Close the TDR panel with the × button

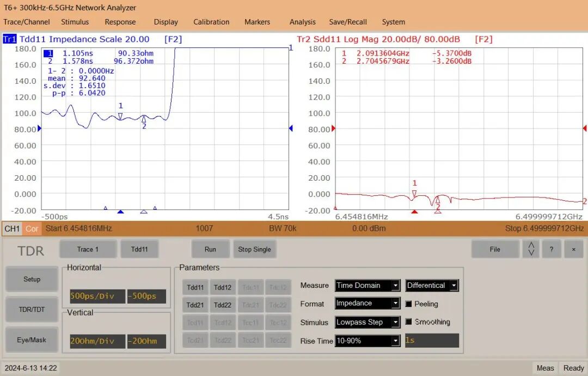pyautogui.click(x=573, y=249)
